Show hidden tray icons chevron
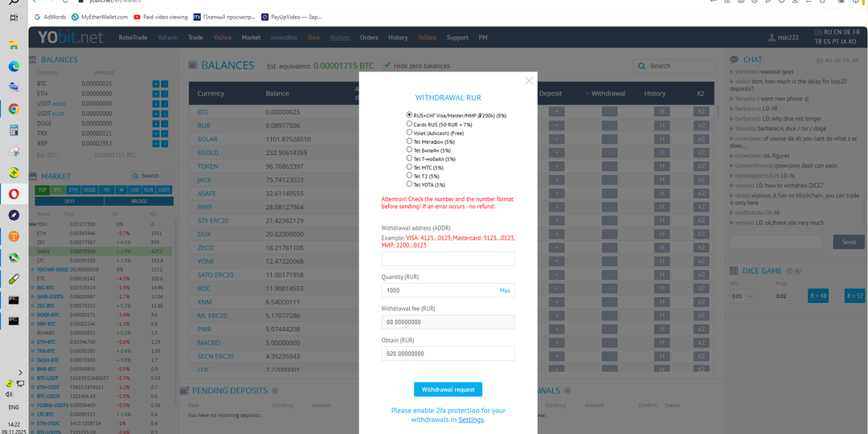Screen dimensions: 868x434 tap(20, 373)
